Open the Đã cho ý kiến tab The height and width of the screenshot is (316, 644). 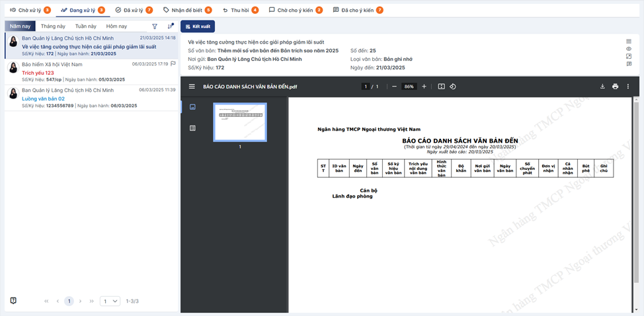pos(358,10)
